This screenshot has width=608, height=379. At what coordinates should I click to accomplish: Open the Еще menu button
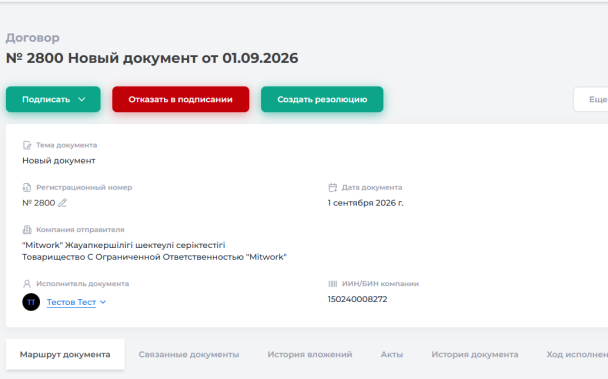point(591,99)
